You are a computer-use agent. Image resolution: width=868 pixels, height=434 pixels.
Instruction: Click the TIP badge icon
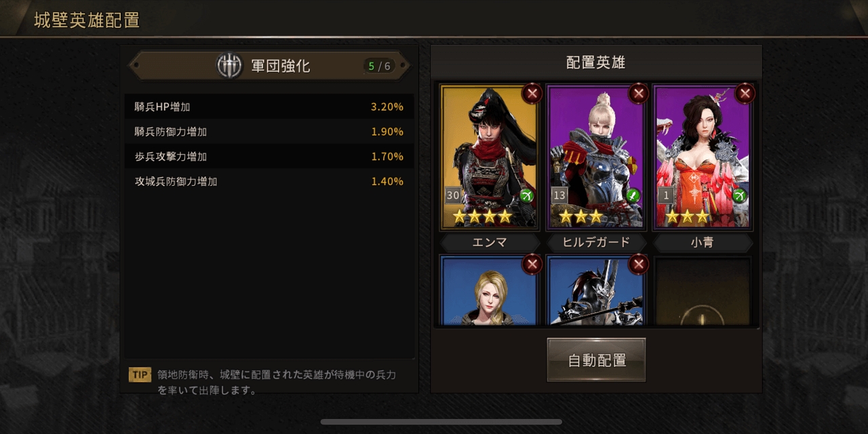coord(140,375)
